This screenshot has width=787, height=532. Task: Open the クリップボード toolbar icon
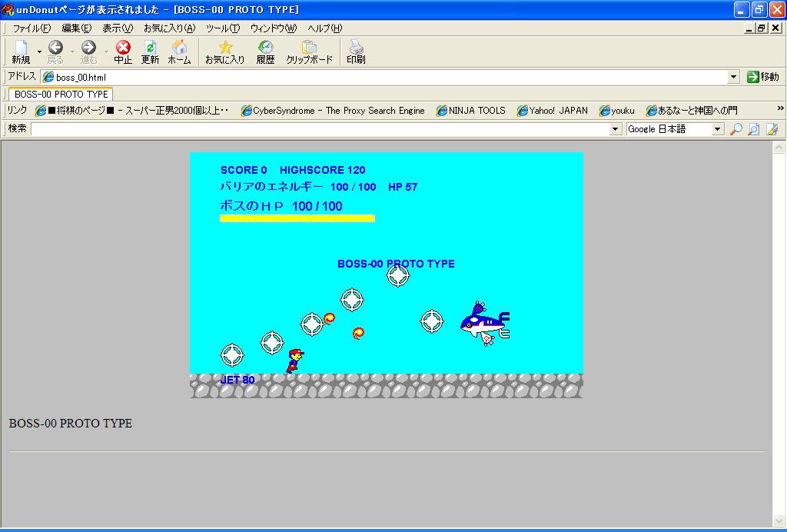click(309, 48)
